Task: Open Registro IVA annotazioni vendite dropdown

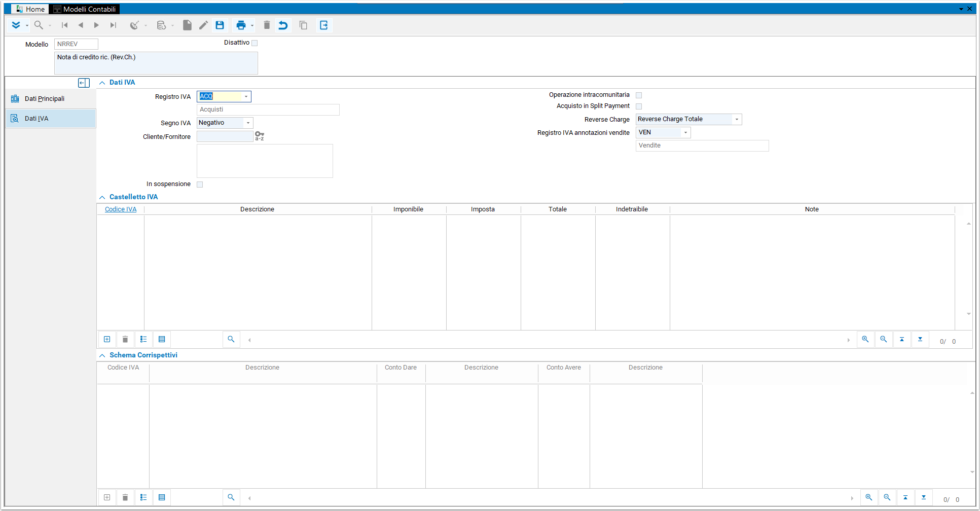Action: point(685,132)
